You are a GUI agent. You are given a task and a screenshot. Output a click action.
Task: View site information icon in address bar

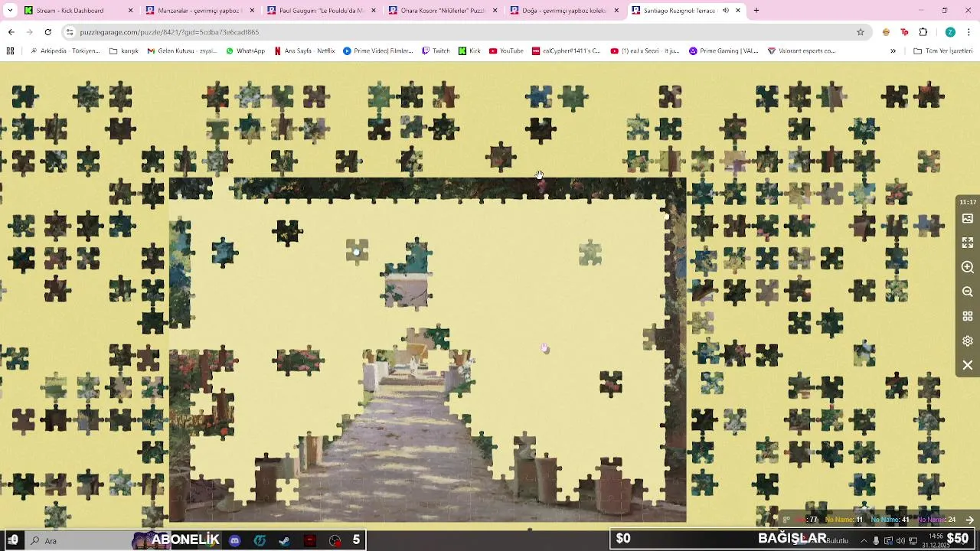(x=70, y=32)
